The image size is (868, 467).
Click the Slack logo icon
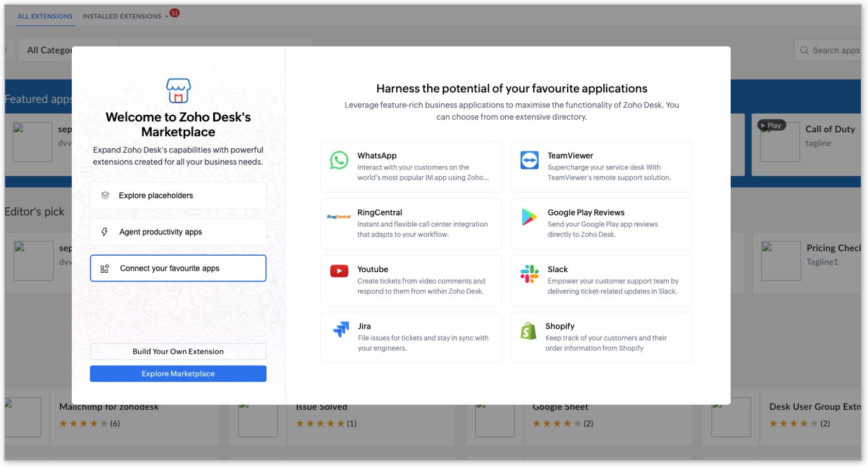[529, 274]
